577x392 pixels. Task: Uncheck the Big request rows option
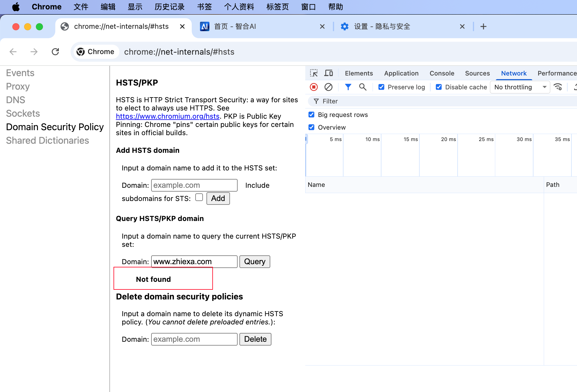[x=311, y=115]
